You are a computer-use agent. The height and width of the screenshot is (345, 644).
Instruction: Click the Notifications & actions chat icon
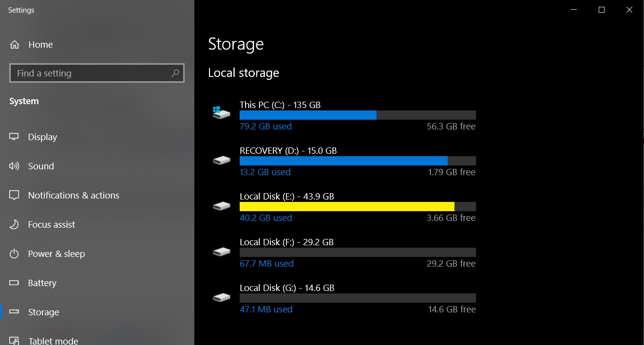tap(15, 195)
